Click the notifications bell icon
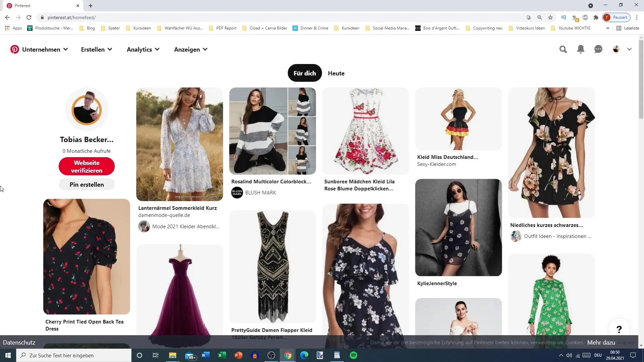The image size is (644, 362). 581,49
